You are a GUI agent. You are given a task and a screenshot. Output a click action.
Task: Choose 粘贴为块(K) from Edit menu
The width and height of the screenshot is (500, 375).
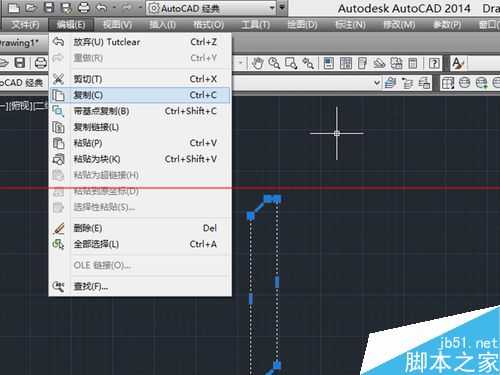click(x=140, y=159)
